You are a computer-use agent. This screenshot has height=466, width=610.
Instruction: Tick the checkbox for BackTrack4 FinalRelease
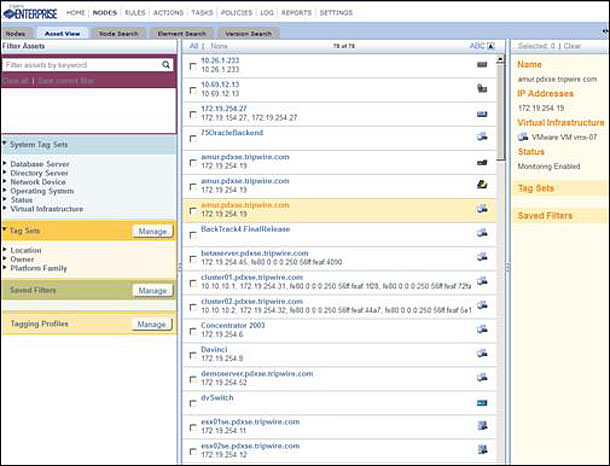193,235
